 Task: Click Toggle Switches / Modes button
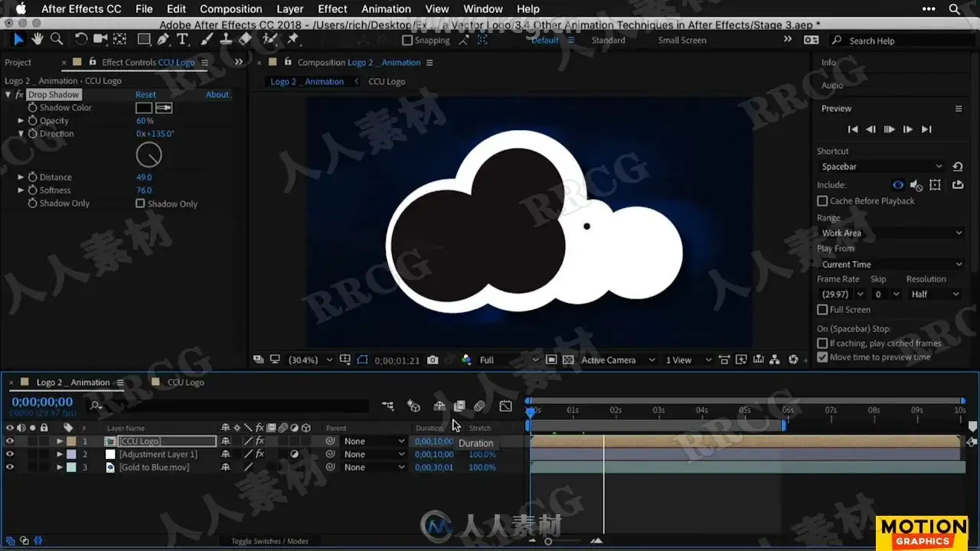tap(269, 541)
